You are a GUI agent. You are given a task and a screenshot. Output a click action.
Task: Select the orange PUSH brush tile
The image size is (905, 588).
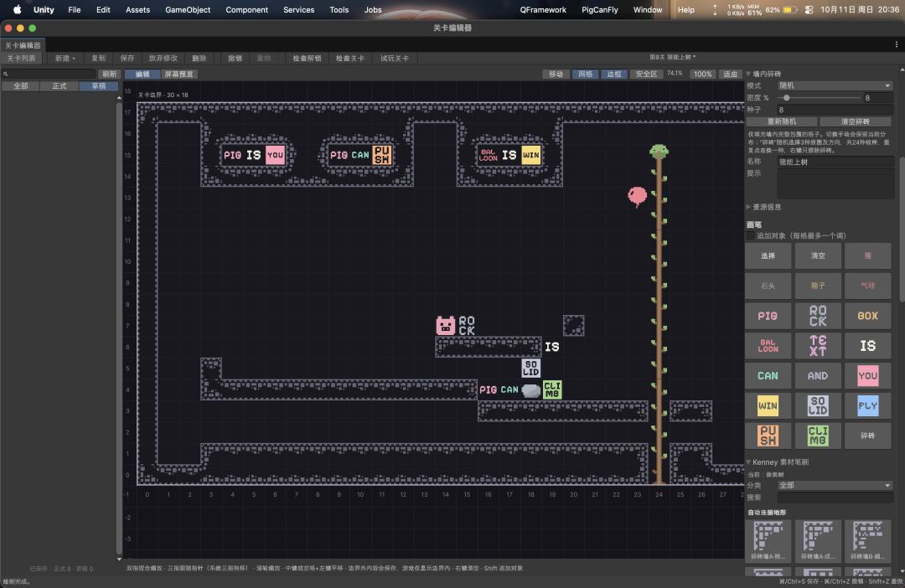point(768,436)
